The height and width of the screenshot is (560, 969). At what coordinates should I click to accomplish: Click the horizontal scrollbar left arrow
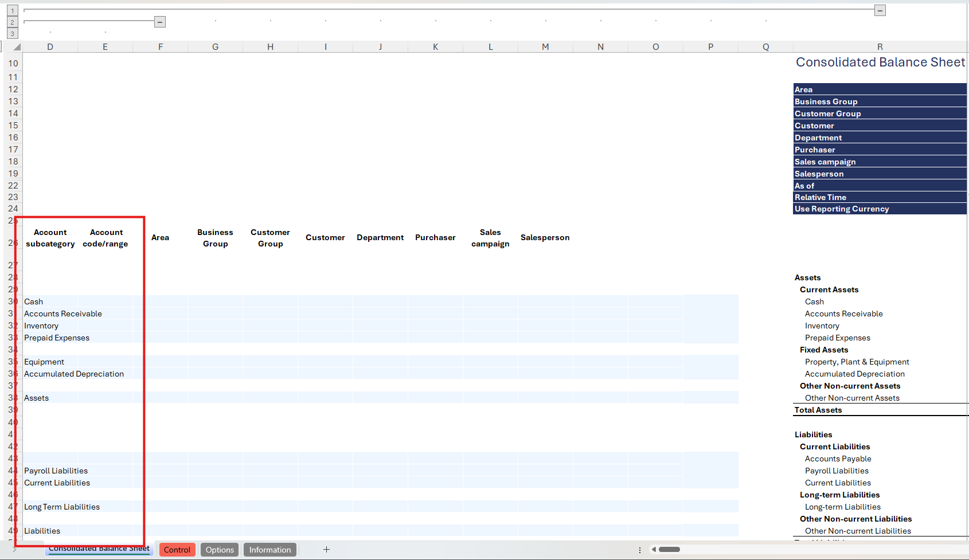654,550
